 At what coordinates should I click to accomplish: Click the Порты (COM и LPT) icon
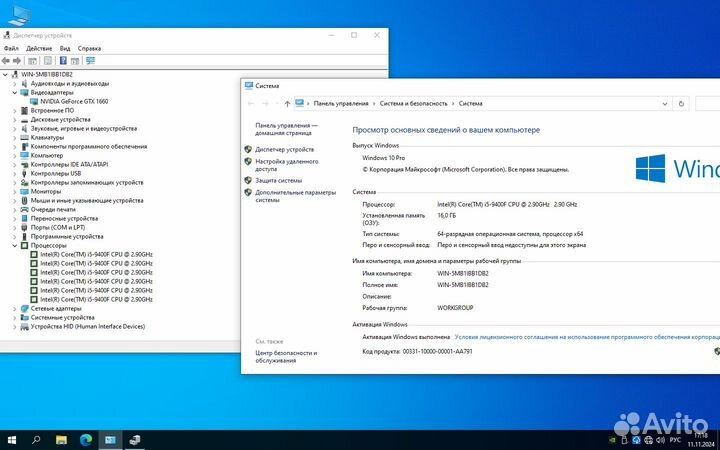[24, 227]
